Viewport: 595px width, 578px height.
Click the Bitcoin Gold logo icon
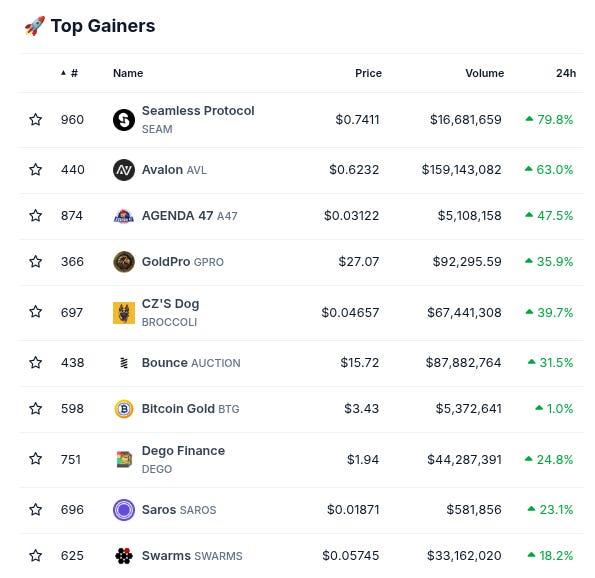click(x=124, y=409)
